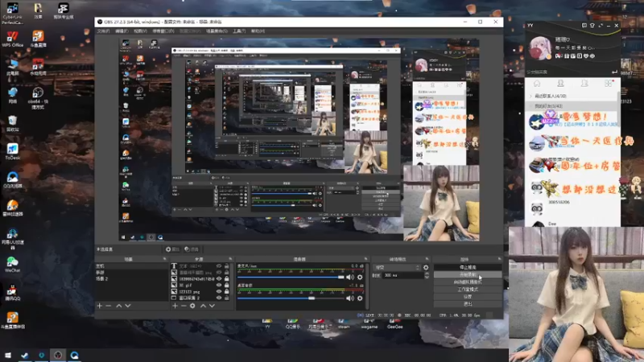Move the selected scene up
The width and height of the screenshot is (644, 362).
pos(118,306)
